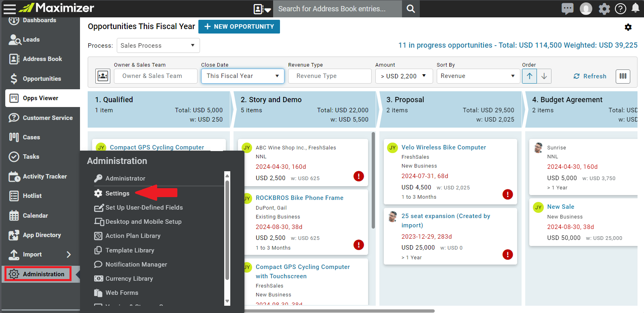The height and width of the screenshot is (313, 644).
Task: Open Leads in the sidebar
Action: click(31, 40)
